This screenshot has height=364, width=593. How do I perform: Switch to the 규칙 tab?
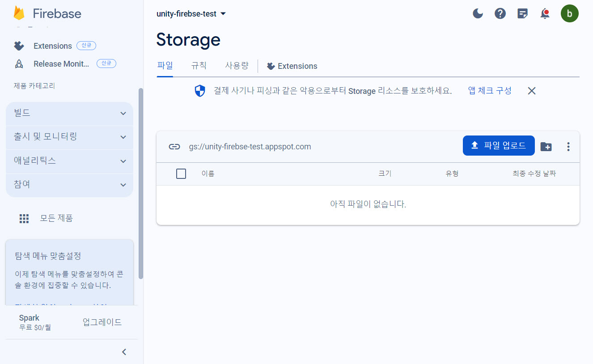click(199, 66)
